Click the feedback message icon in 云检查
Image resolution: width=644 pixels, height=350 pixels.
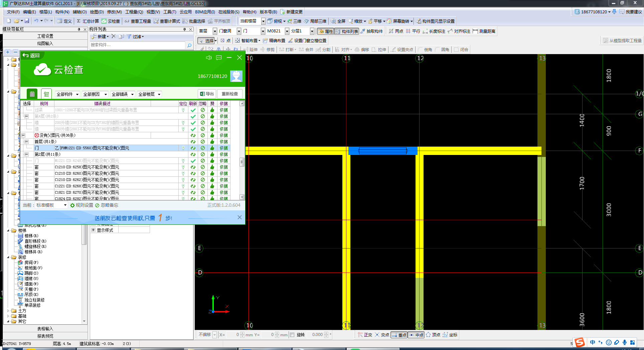219,57
